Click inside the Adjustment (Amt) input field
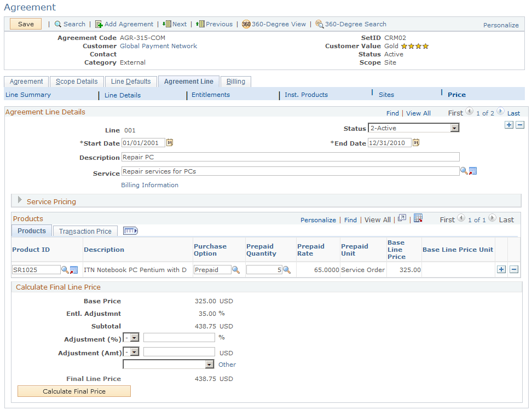Screen dimensions: 532x410 coord(178,351)
